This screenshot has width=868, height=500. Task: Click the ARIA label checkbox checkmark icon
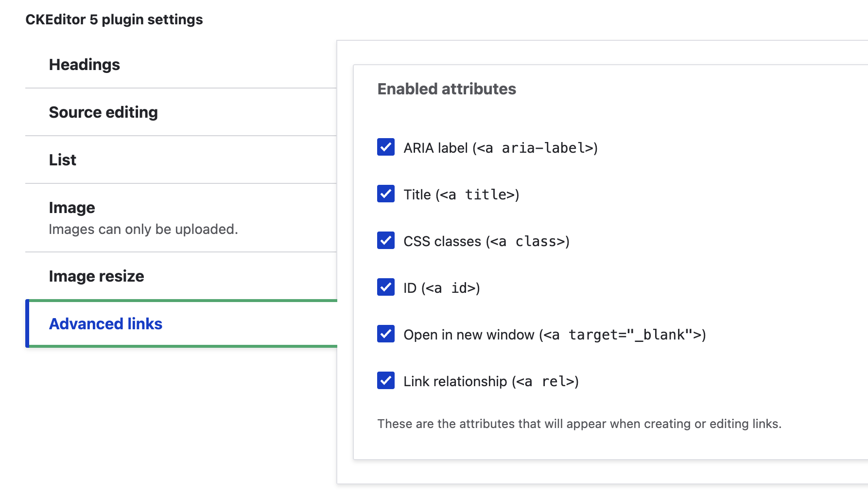tap(385, 147)
